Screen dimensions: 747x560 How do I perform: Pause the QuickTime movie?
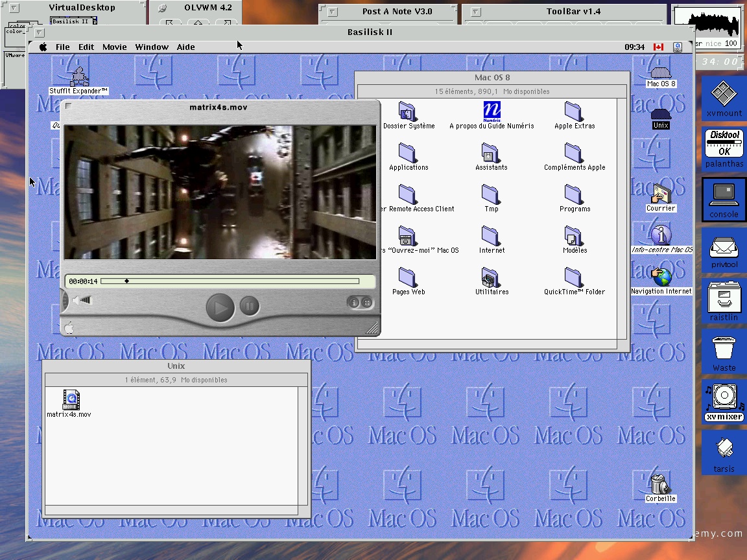point(249,306)
